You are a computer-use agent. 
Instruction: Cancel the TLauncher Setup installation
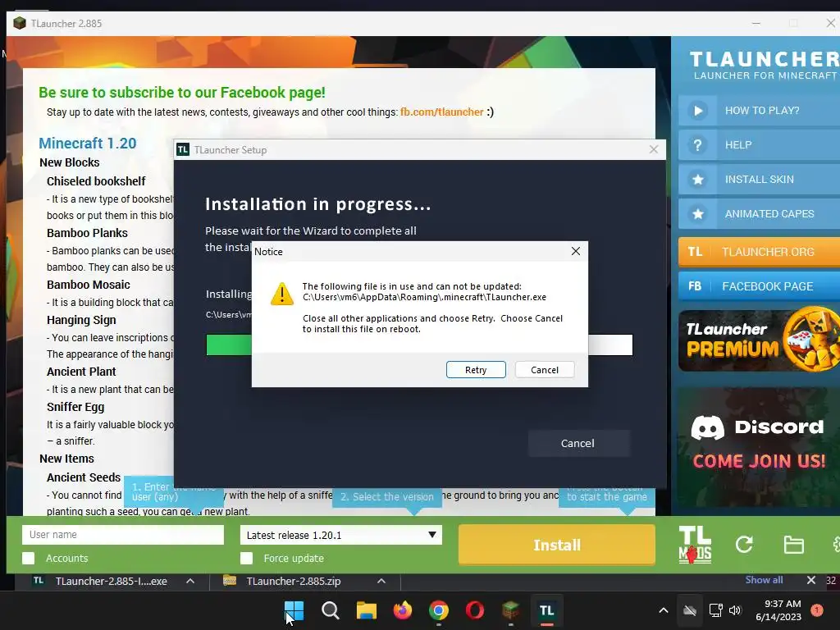577,443
